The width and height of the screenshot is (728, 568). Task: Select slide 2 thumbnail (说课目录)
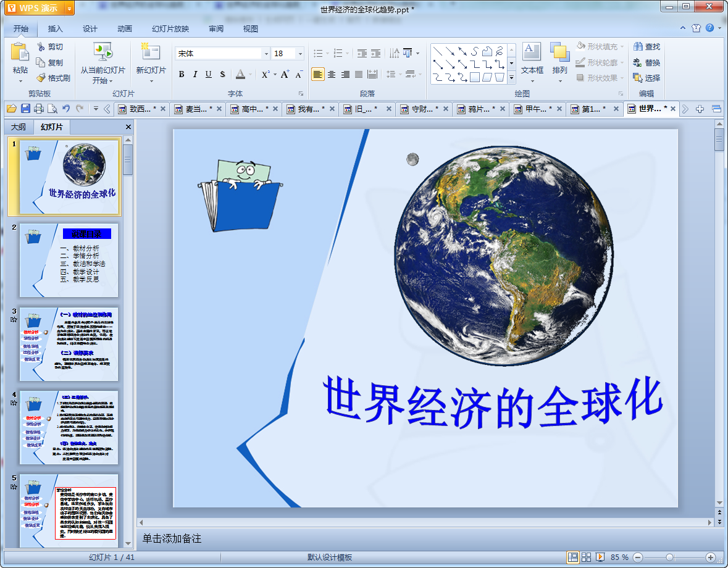69,261
